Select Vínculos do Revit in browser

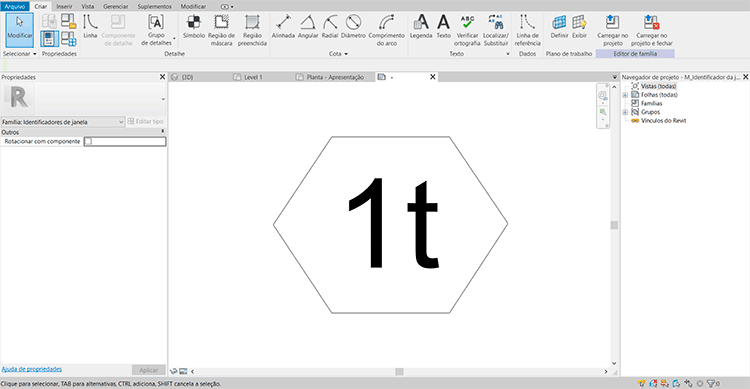point(663,121)
